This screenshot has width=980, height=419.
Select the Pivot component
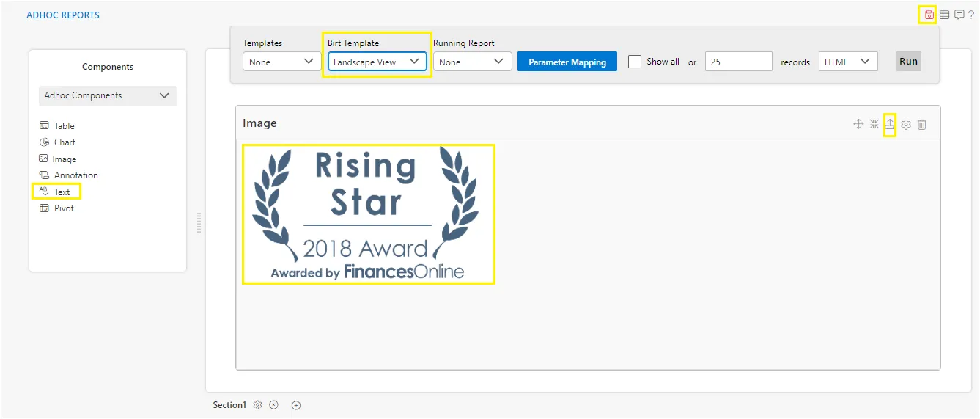[57, 208]
